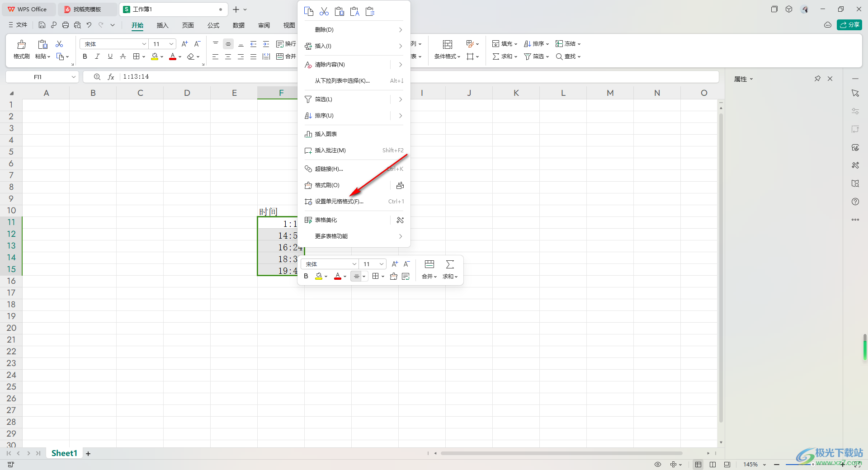Choose 超链接(H)... from the context menu
Screen dimensions: 868x470
click(354, 169)
